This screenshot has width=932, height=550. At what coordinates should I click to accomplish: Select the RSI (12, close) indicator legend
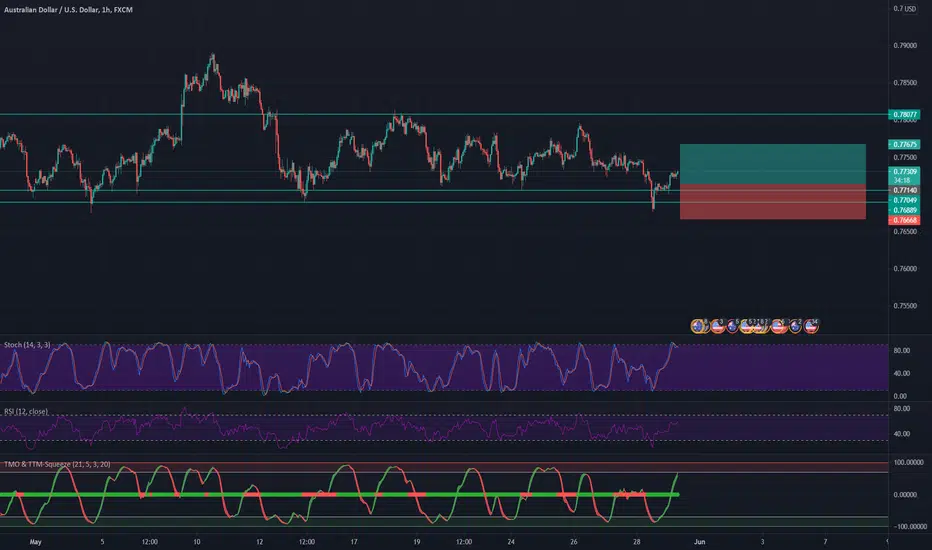click(26, 411)
